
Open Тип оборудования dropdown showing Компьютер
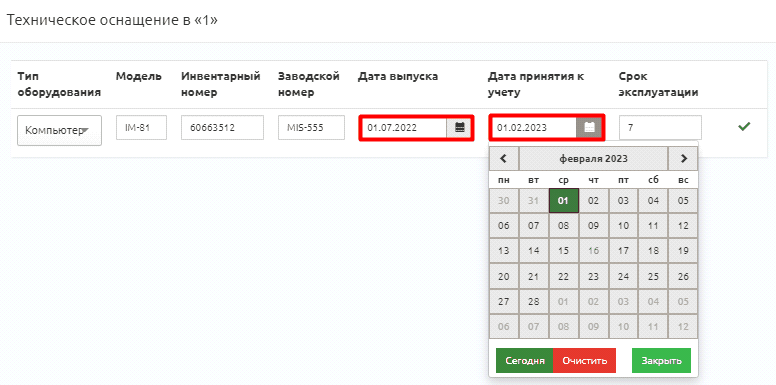(59, 131)
